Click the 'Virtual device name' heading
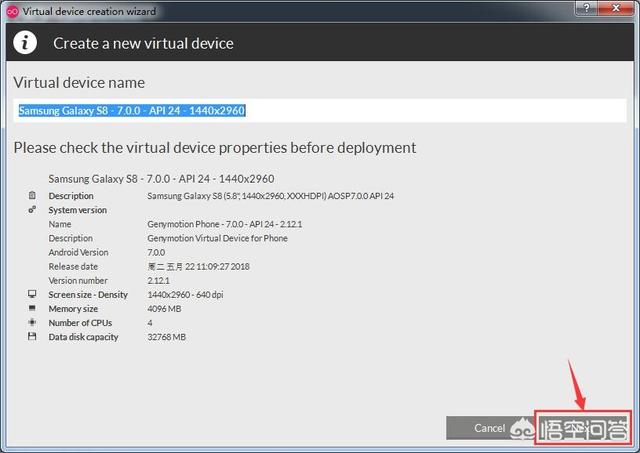640x453 pixels. pos(79,82)
